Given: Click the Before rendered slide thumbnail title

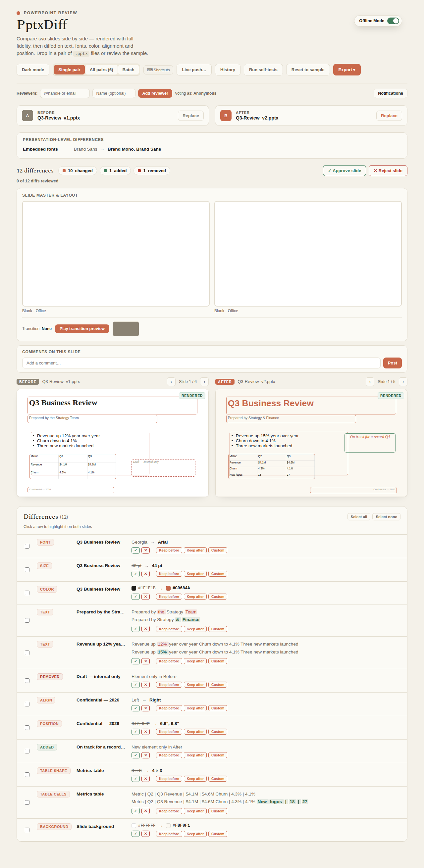Looking at the screenshot, I should (x=63, y=403).
